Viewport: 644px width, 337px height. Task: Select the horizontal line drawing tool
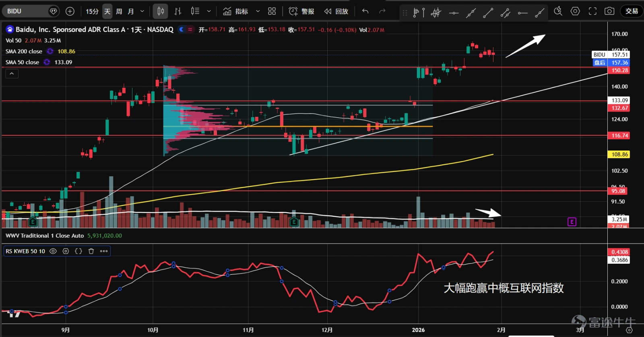pos(454,13)
